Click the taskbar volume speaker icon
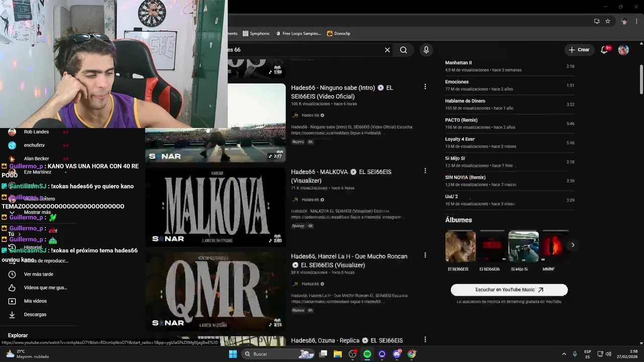This screenshot has height=362, width=644. point(608,354)
